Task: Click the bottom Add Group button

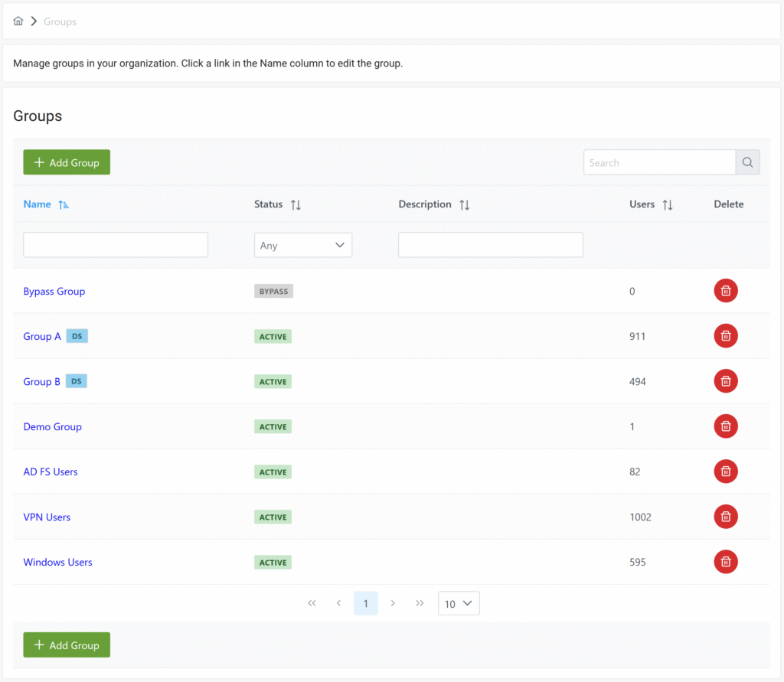Action: click(x=67, y=644)
